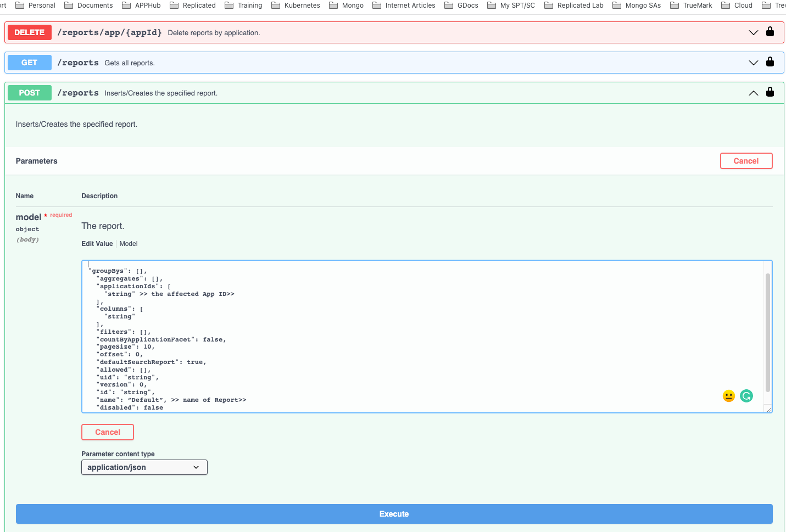The image size is (786, 532).
Task: Switch to the Model tab
Action: [129, 244]
